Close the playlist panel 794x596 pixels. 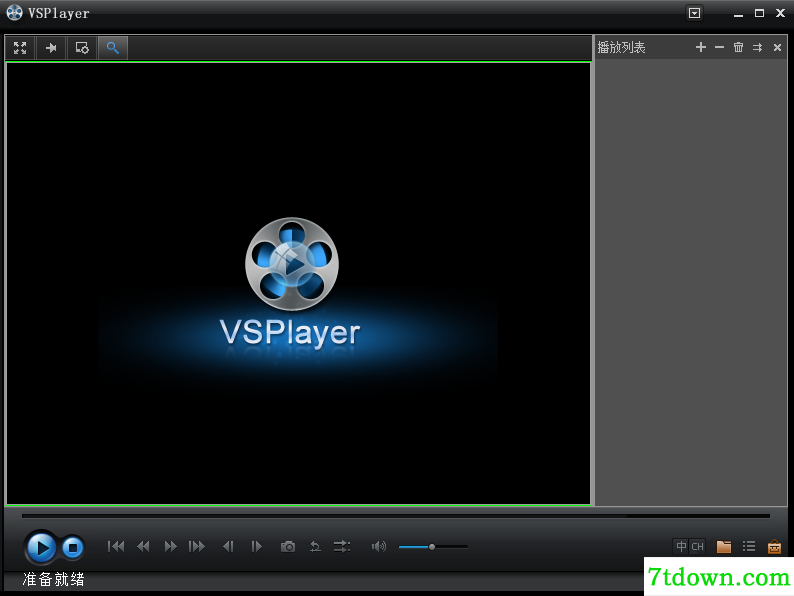click(777, 48)
